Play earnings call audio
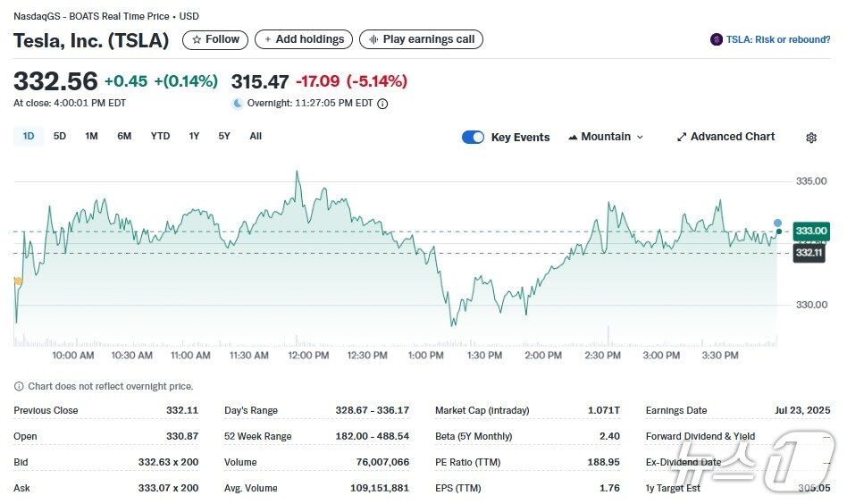Viewport: 847px width, 504px height. click(421, 39)
